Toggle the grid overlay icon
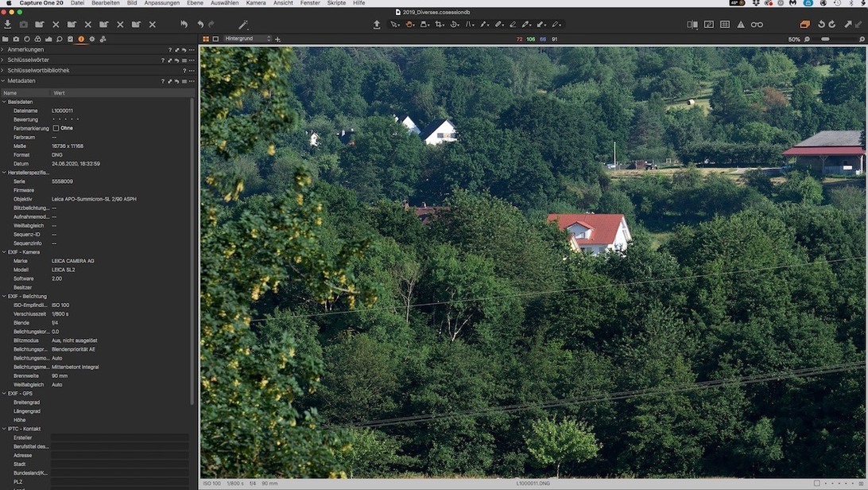 click(x=725, y=25)
